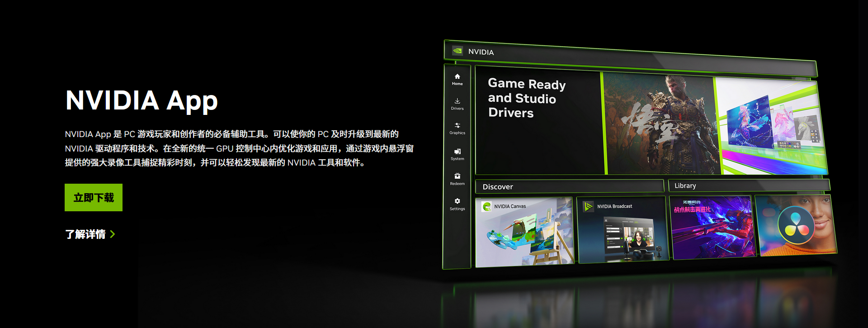Click the 立即下载 download button

[x=94, y=197]
